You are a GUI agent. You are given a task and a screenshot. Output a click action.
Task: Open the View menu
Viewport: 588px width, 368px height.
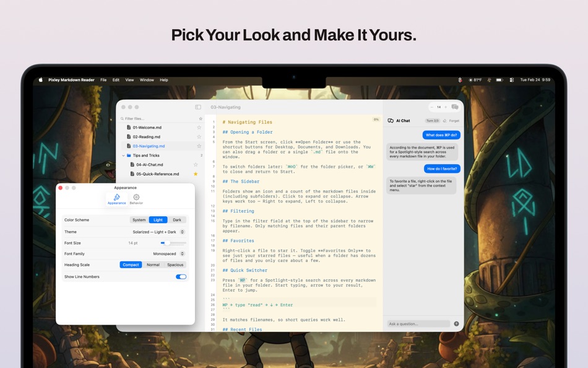tap(129, 80)
